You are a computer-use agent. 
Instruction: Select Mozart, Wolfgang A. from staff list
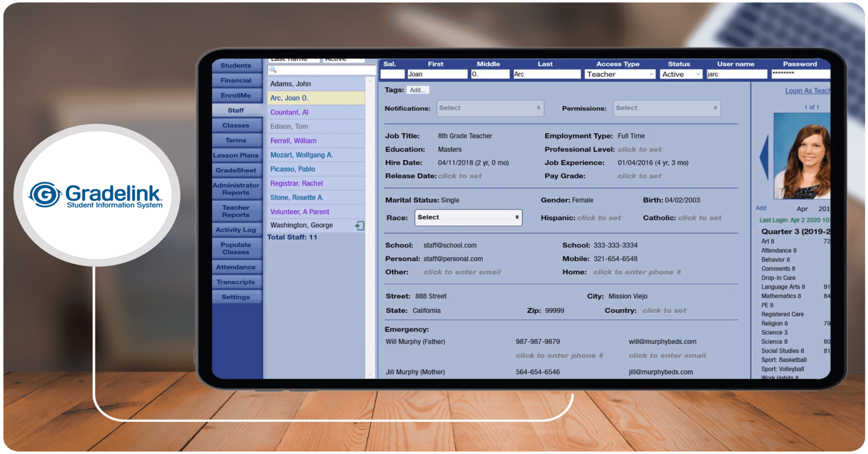tap(301, 155)
